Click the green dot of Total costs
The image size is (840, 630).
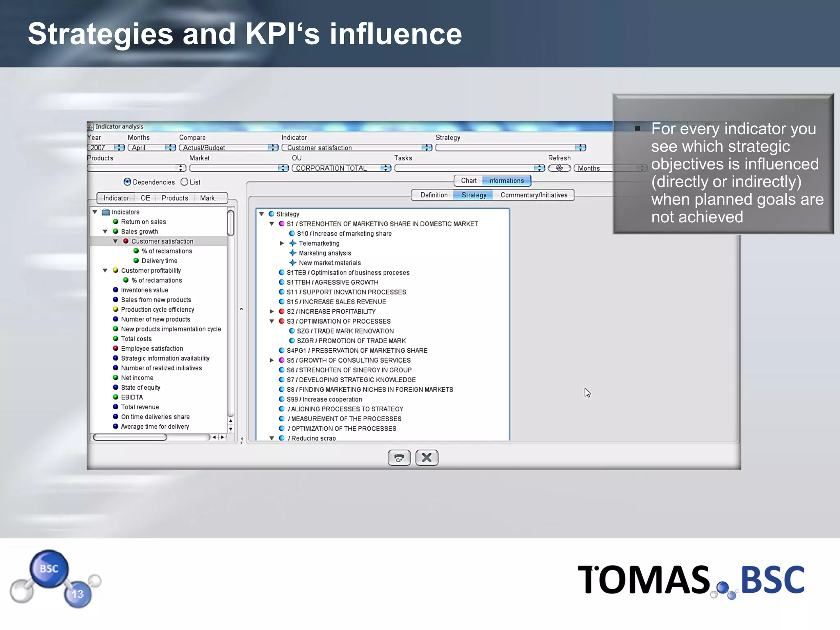click(116, 339)
